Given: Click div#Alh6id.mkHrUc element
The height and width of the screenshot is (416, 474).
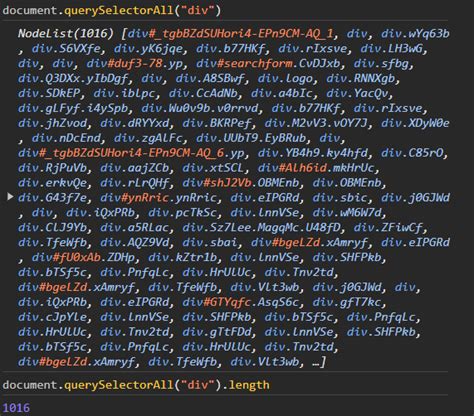Looking at the screenshot, I should (x=316, y=168).
